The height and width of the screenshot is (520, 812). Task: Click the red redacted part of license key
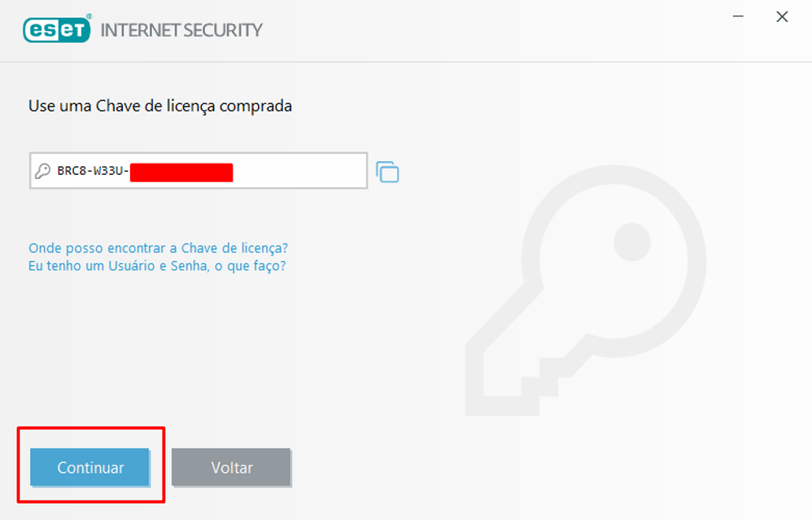[x=181, y=172]
